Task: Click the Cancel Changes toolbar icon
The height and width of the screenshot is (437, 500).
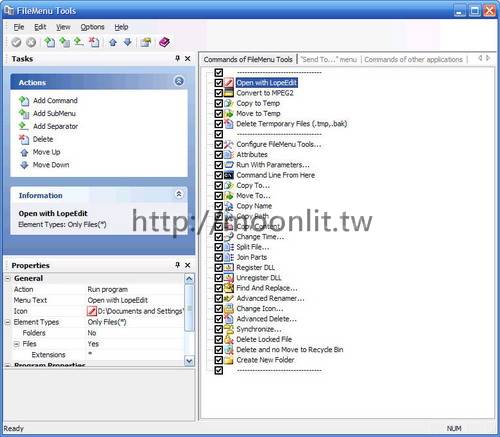Action: coord(31,42)
